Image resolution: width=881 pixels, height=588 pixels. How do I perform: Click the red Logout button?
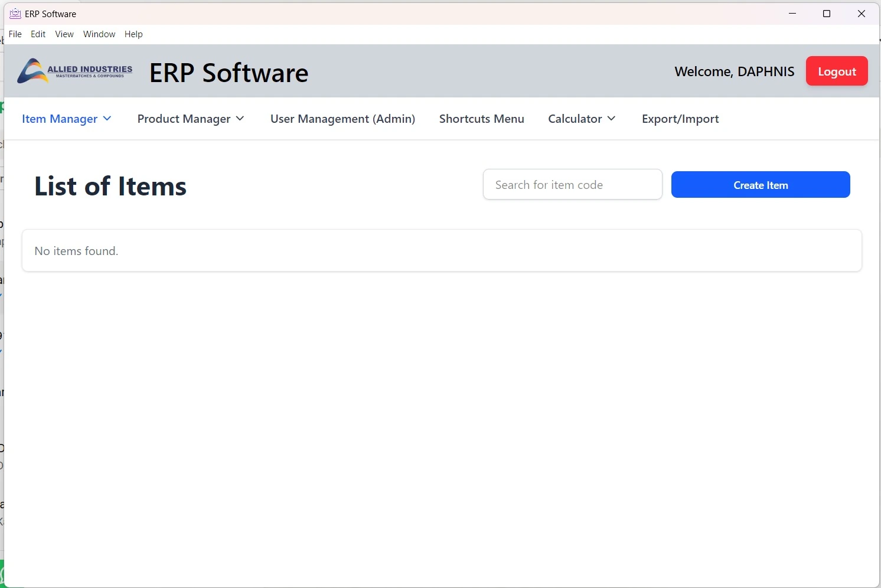point(837,71)
